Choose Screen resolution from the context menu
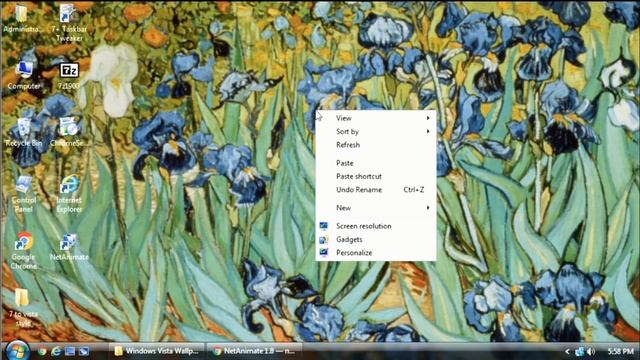This screenshot has height=360, width=640. click(376, 226)
